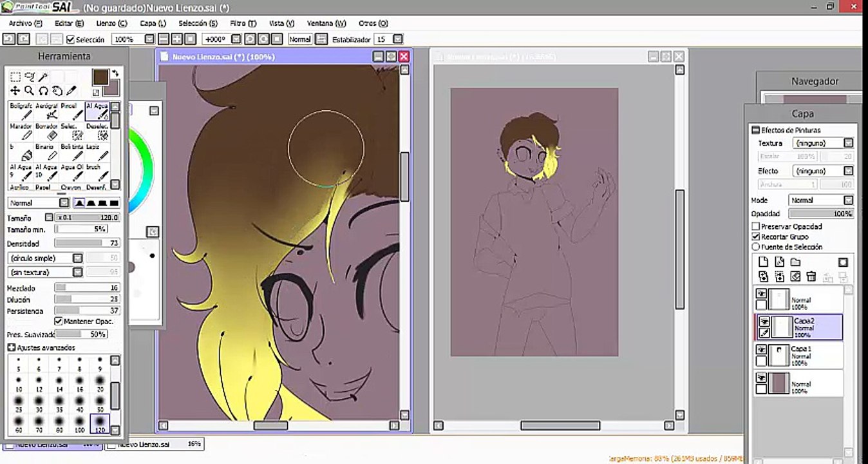Screen dimensions: 868x464
Task: Enable Preservar Opacidad checkbox
Action: point(756,226)
